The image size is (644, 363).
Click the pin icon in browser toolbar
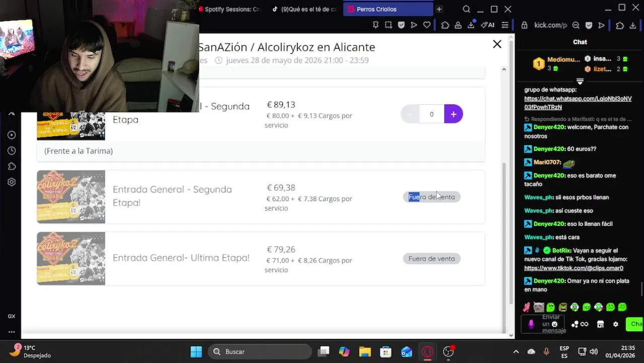click(375, 25)
